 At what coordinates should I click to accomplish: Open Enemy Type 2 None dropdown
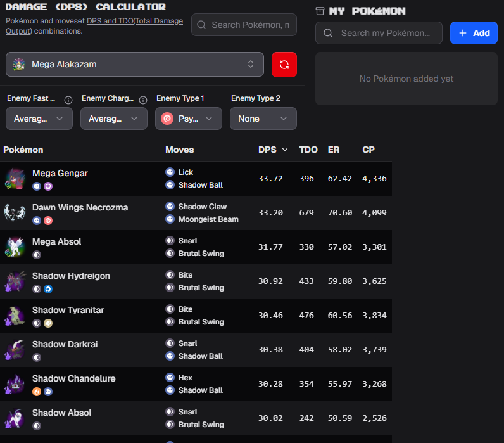263,119
